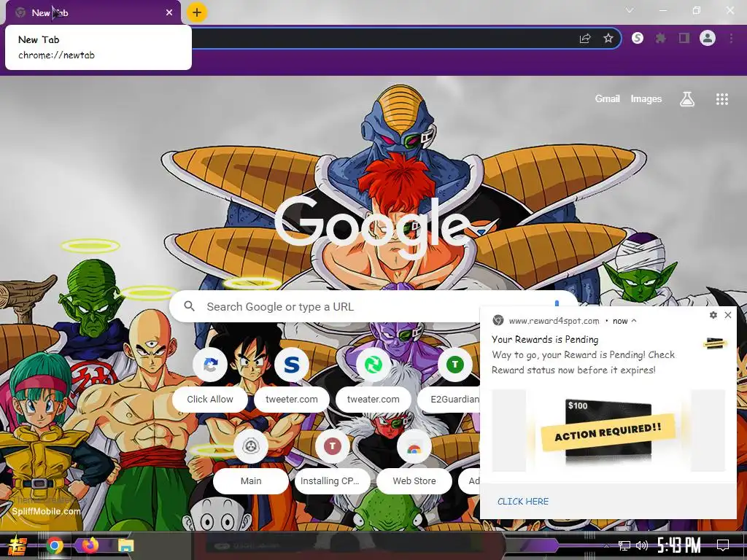
Task: Click the tweeter.com shortcut label
Action: [292, 399]
